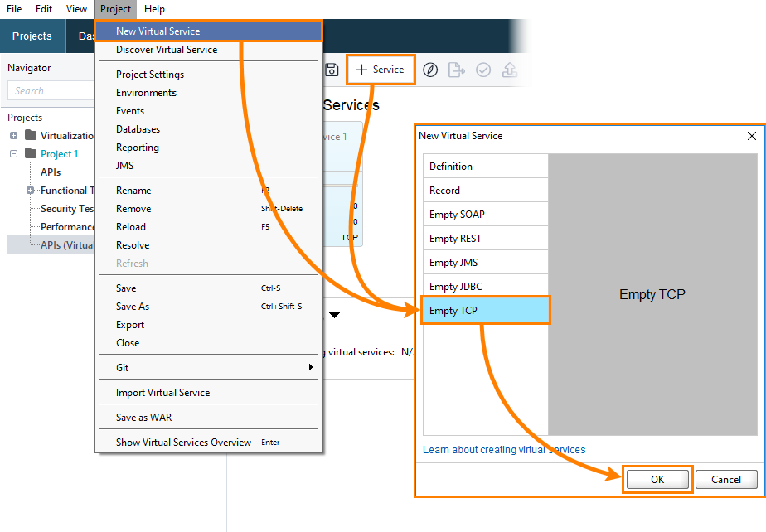
Task: Click the upload/deploy toolbar icon
Action: point(510,70)
